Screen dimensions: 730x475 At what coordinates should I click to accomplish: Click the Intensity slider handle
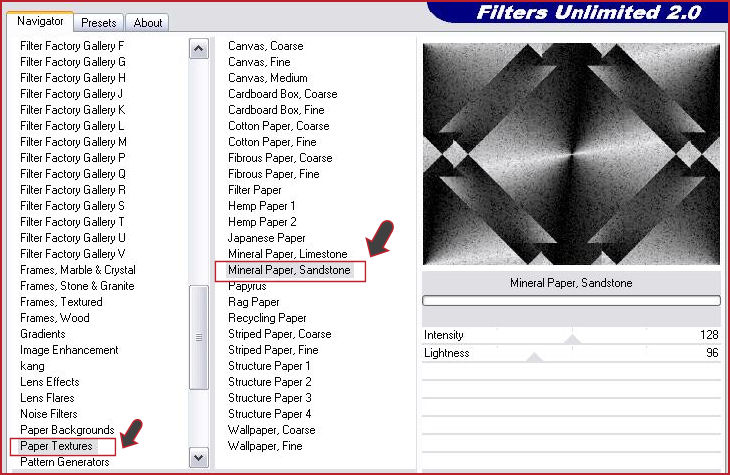[x=572, y=339]
